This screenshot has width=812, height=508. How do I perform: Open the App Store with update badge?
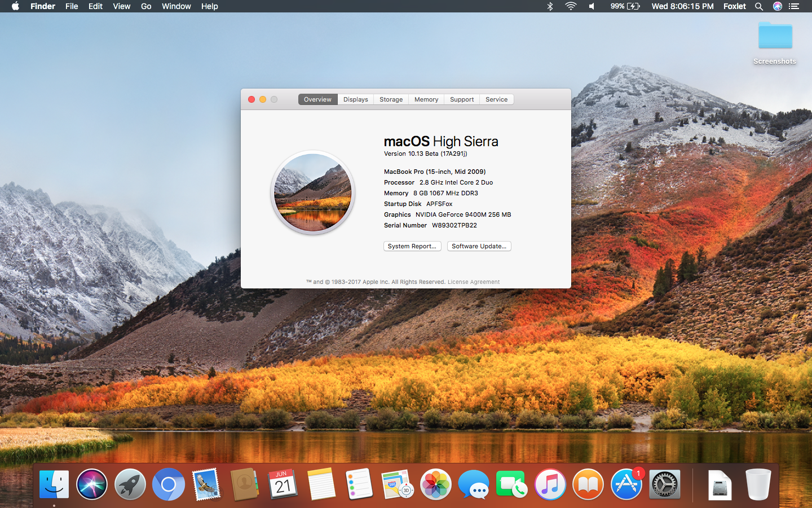pos(626,484)
